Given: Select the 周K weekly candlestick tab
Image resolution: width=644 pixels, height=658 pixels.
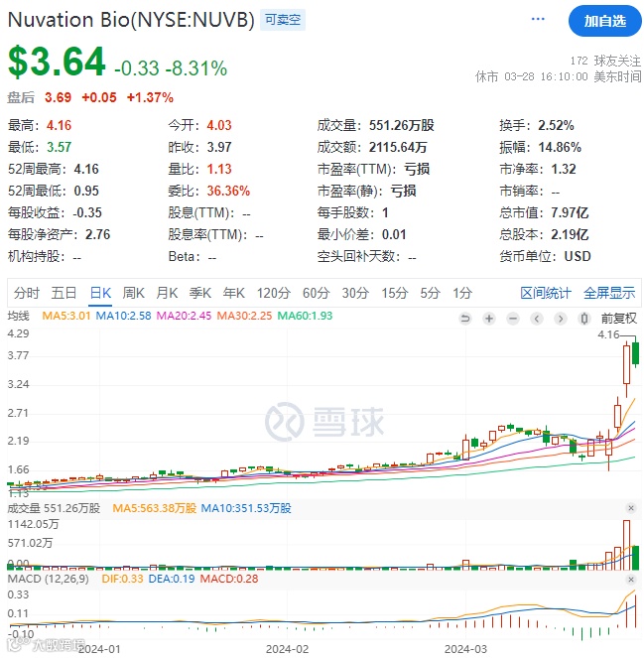Looking at the screenshot, I should 133,293.
